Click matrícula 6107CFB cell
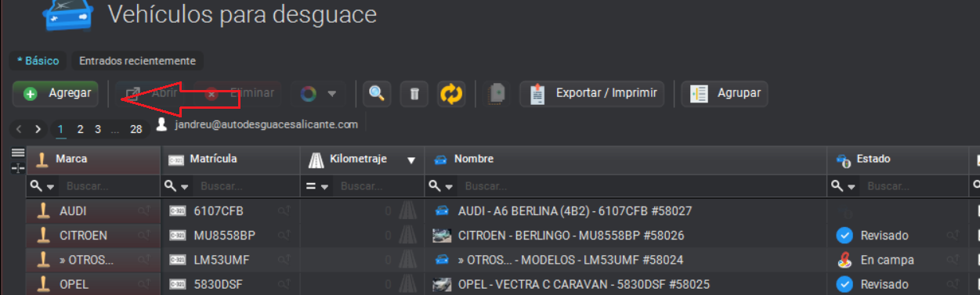980x295 pixels. tap(230, 210)
